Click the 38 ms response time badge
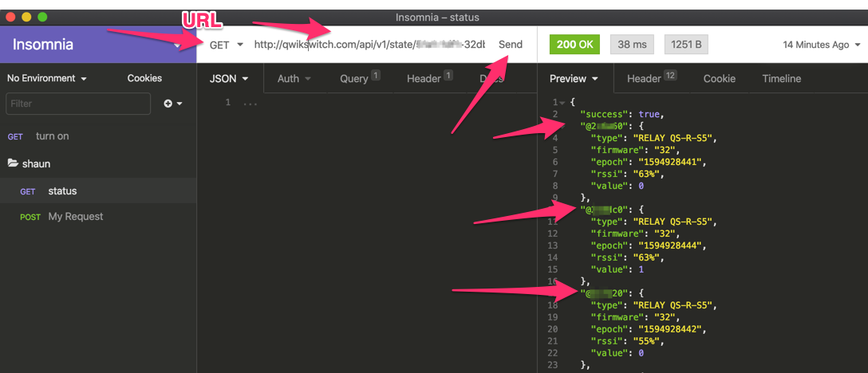Screen dimensions: 868x373 click(632, 45)
